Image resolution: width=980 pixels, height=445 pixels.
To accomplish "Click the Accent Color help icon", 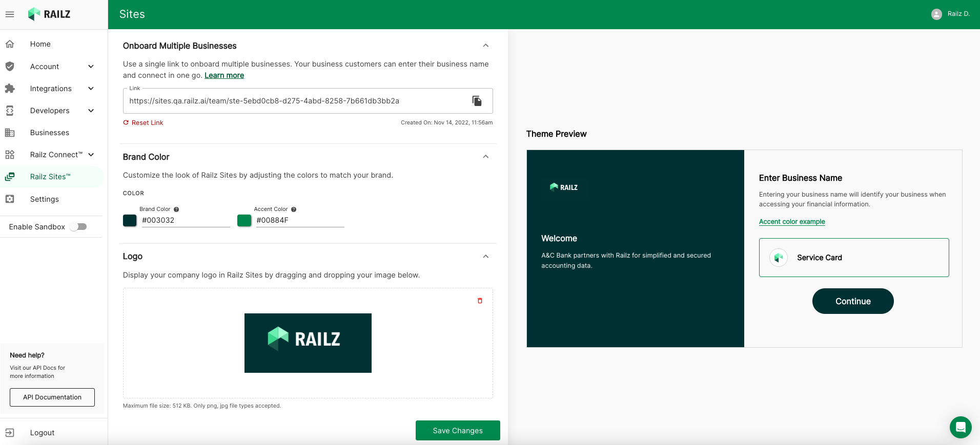I will coord(294,209).
